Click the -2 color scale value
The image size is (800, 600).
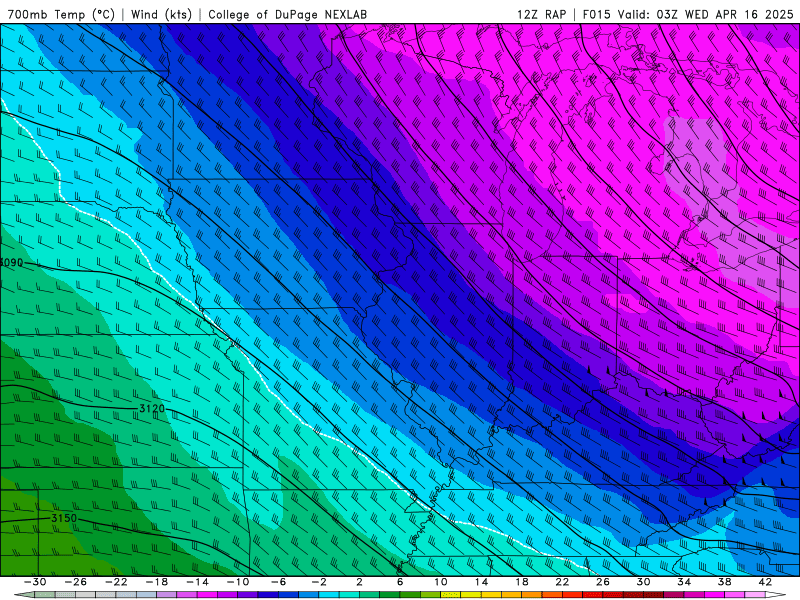(319, 582)
